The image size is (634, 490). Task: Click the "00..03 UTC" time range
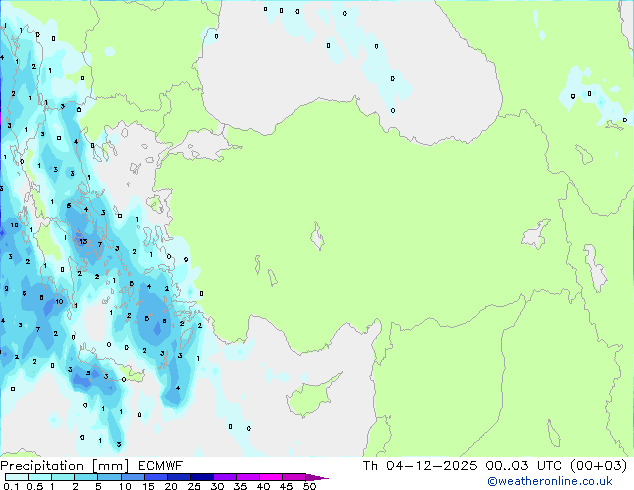click(x=523, y=466)
